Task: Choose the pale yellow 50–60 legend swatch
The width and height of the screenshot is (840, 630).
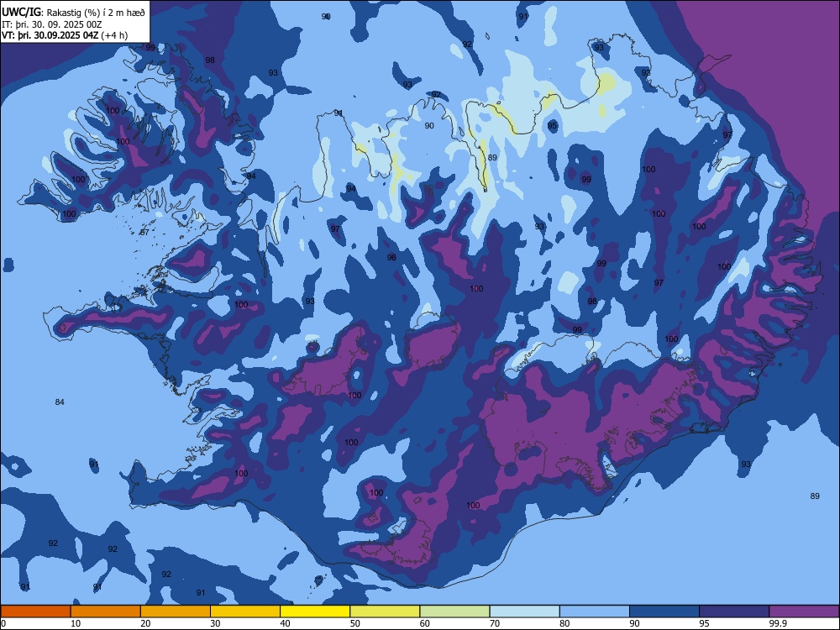Action: (385, 612)
